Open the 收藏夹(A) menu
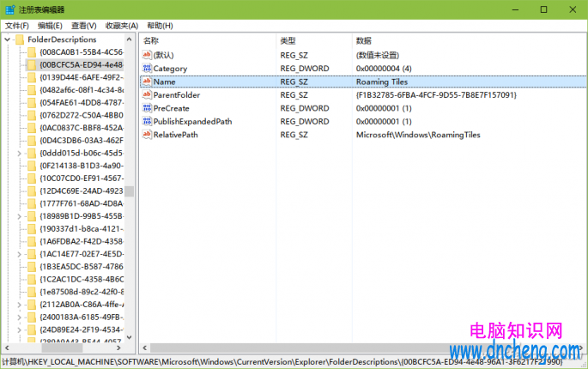This screenshot has width=588, height=369. 122,26
